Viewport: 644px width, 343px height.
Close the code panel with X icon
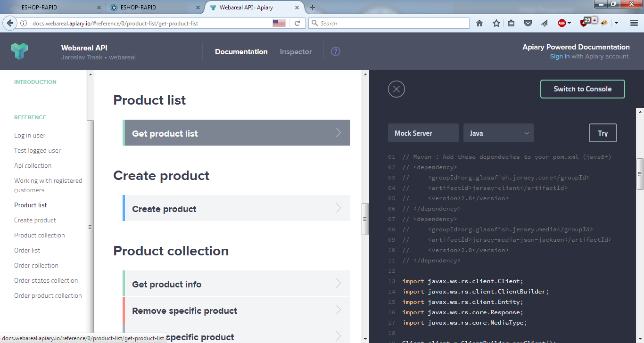396,89
